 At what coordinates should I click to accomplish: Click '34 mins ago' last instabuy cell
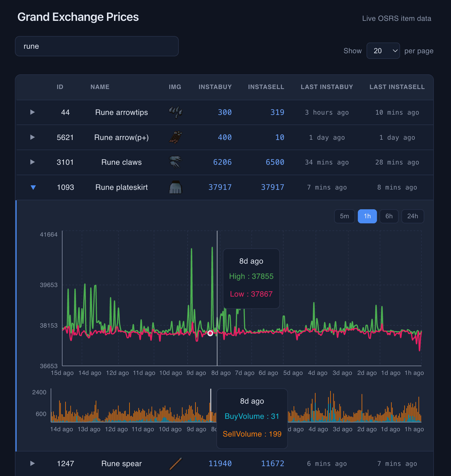coord(327,162)
